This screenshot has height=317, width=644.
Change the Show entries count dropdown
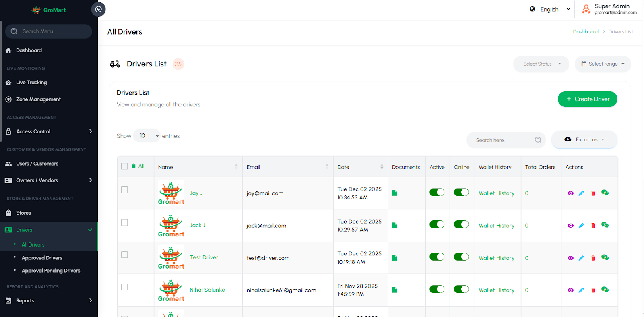[x=147, y=136]
